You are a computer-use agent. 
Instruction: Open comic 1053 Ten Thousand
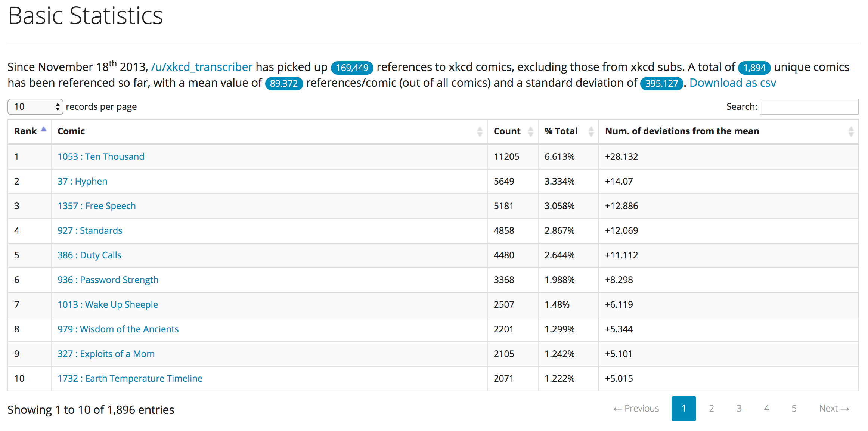[x=101, y=156]
